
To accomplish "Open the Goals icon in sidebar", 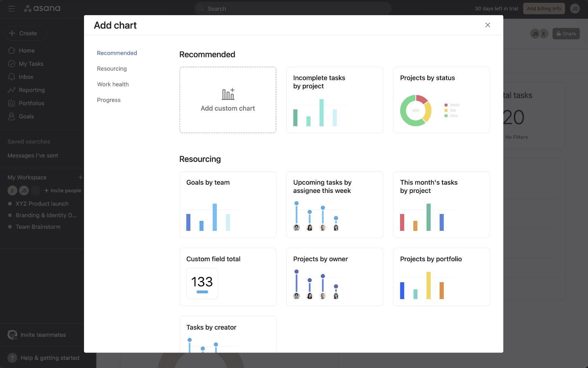I will 11,116.
